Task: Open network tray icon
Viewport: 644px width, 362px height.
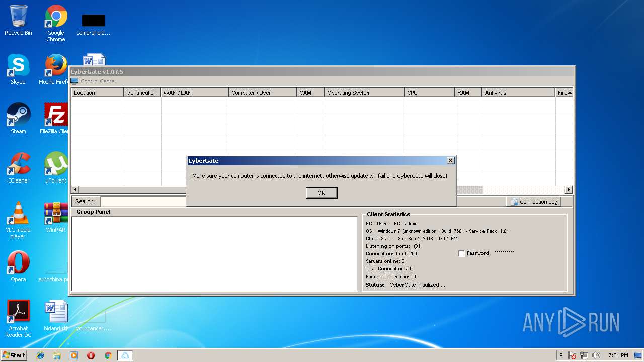Action: 584,355
